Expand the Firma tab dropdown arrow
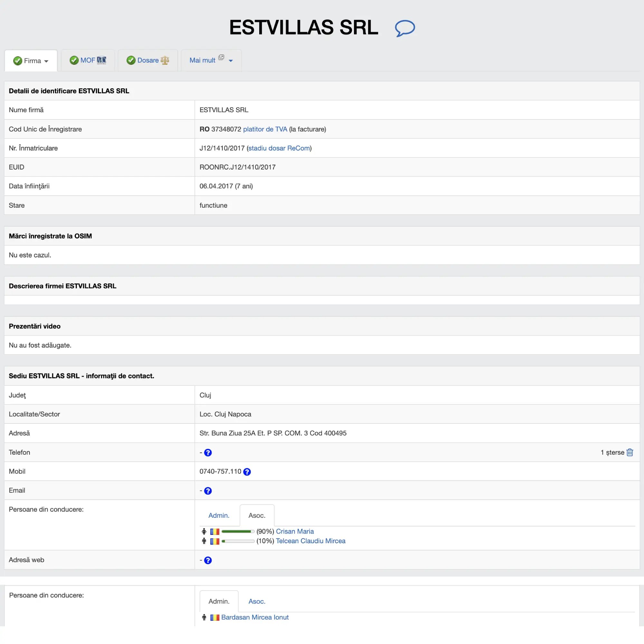Viewport: 644px width, 644px height. coord(46,61)
